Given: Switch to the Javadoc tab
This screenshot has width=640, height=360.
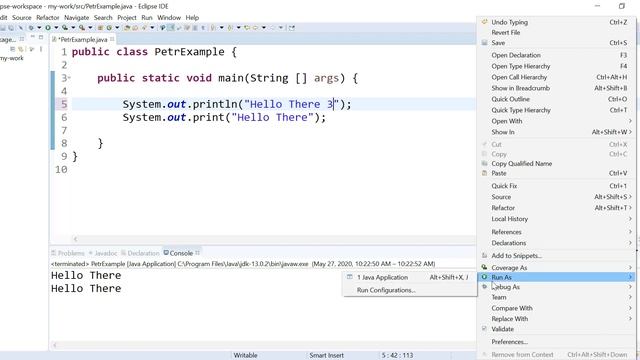Looking at the screenshot, I should (103, 253).
